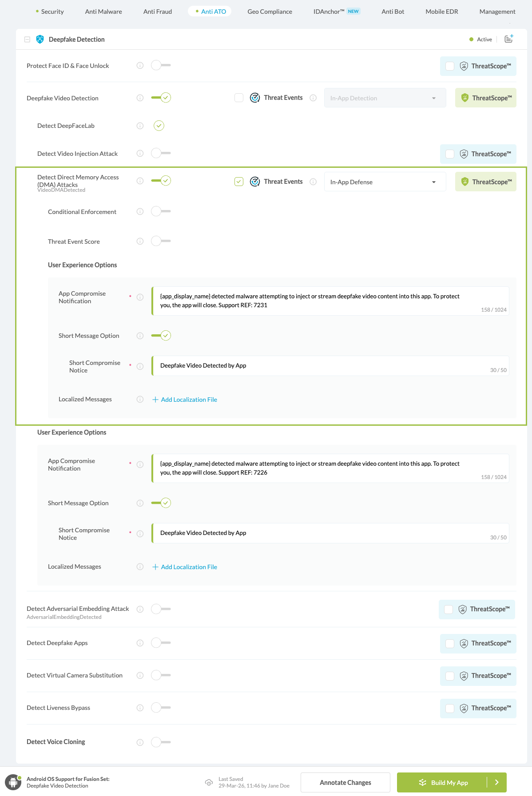Open the In-App Detection dropdown
Image resolution: width=532 pixels, height=796 pixels.
click(385, 98)
